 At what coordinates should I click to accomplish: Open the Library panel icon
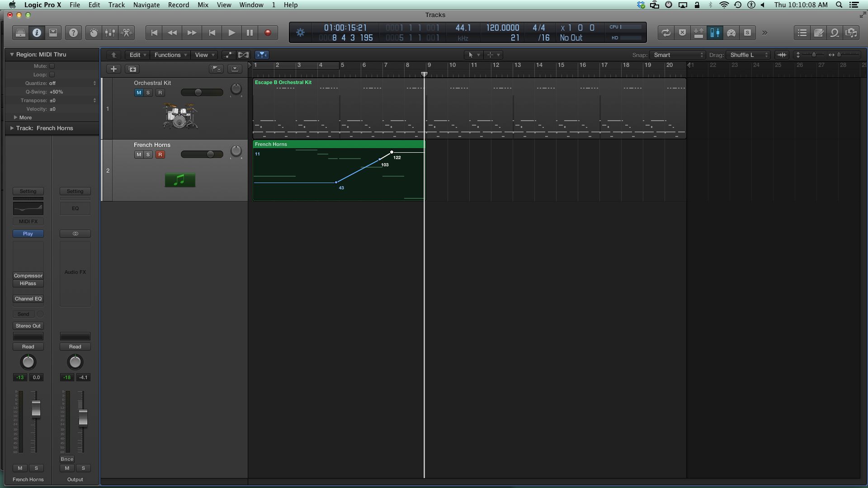[20, 33]
